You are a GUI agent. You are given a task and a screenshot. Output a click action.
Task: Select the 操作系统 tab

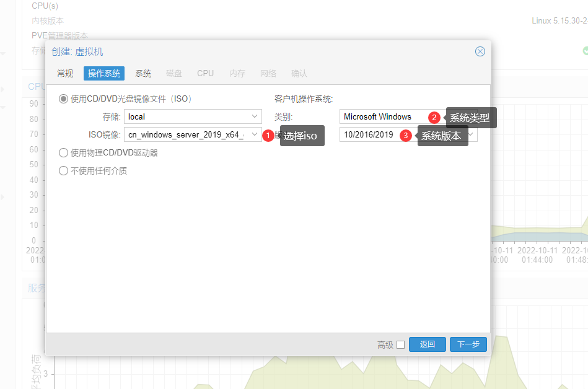pyautogui.click(x=104, y=74)
